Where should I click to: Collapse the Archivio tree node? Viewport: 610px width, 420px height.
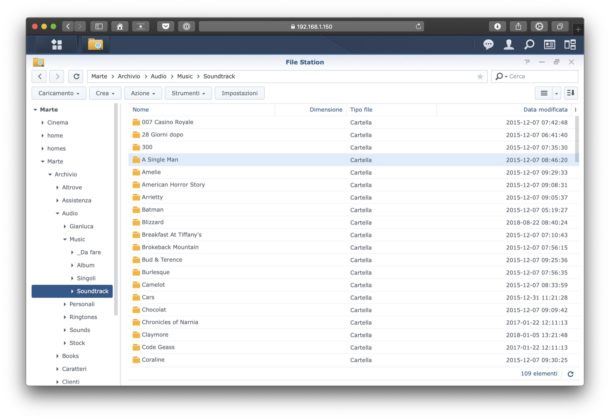pyautogui.click(x=50, y=174)
